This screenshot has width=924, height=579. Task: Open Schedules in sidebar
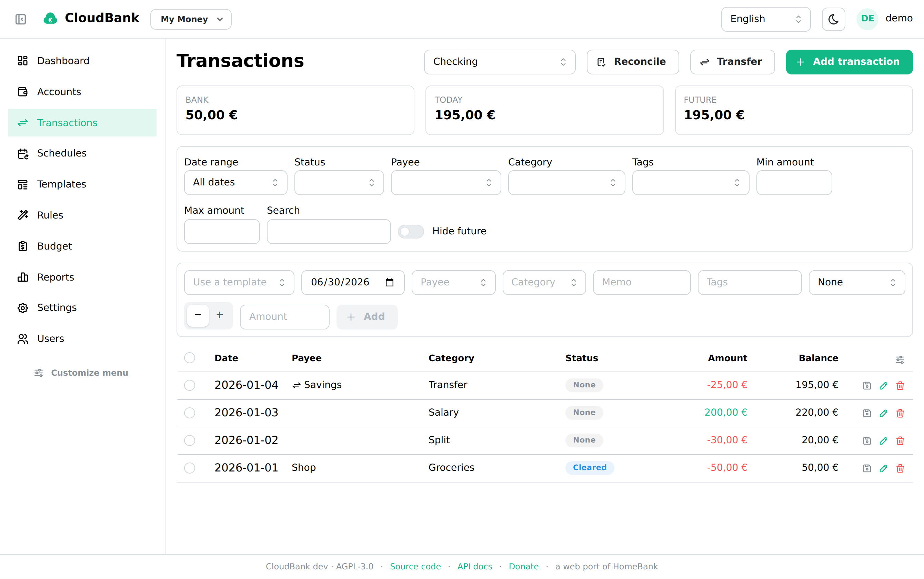(x=82, y=154)
